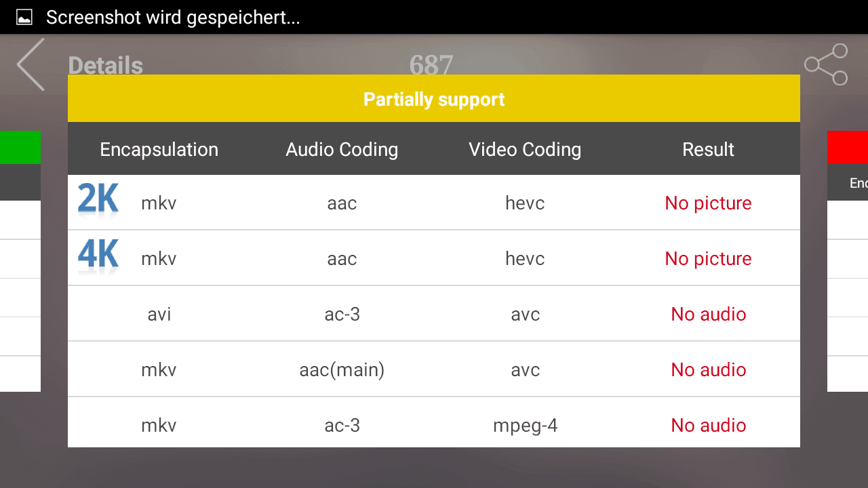Select the yellow Partially support banner

point(434,99)
